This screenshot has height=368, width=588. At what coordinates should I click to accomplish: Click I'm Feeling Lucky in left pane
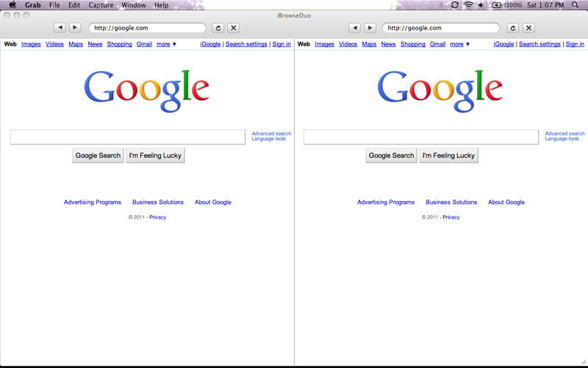click(155, 155)
